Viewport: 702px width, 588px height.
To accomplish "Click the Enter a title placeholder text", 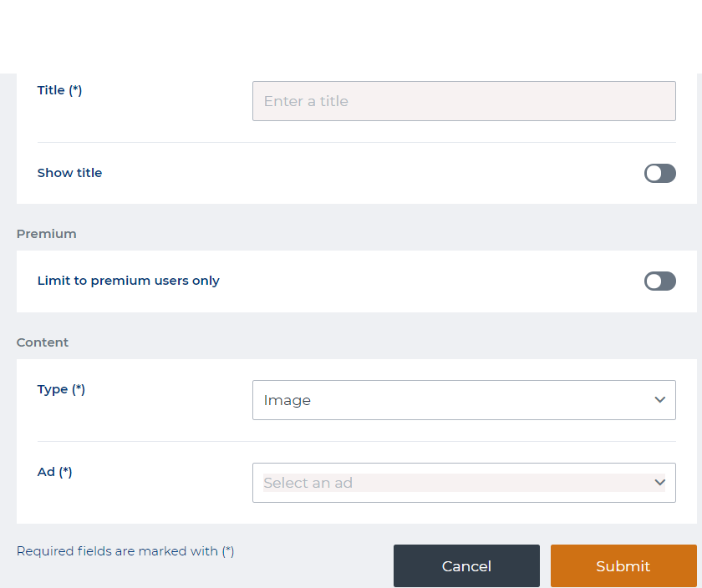I will pyautogui.click(x=306, y=101).
